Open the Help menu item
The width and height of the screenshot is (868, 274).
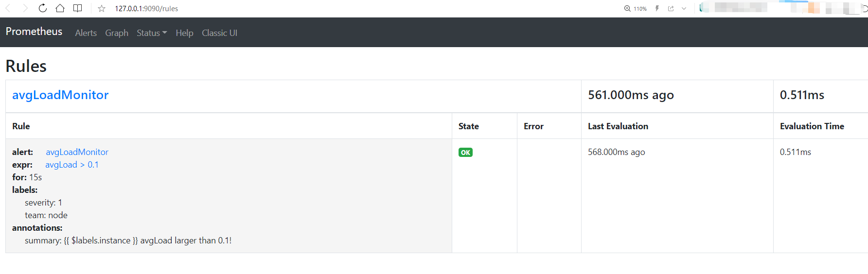click(184, 33)
